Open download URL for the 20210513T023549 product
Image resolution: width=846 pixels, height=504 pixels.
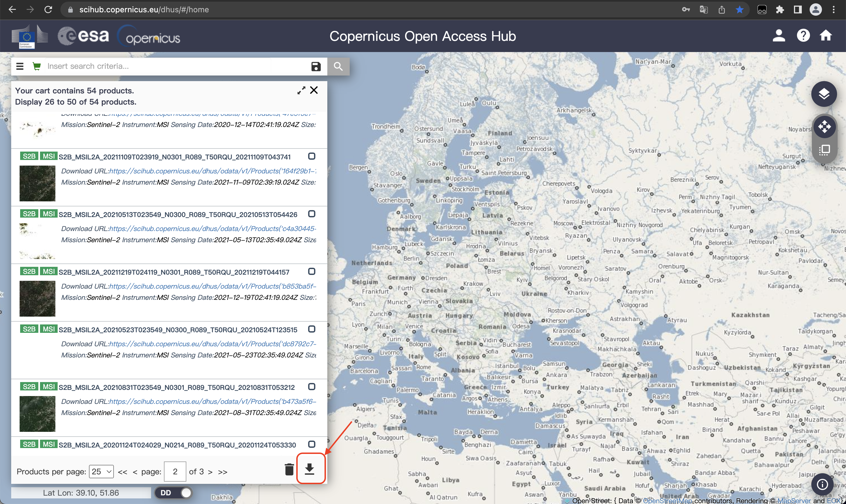click(x=212, y=229)
